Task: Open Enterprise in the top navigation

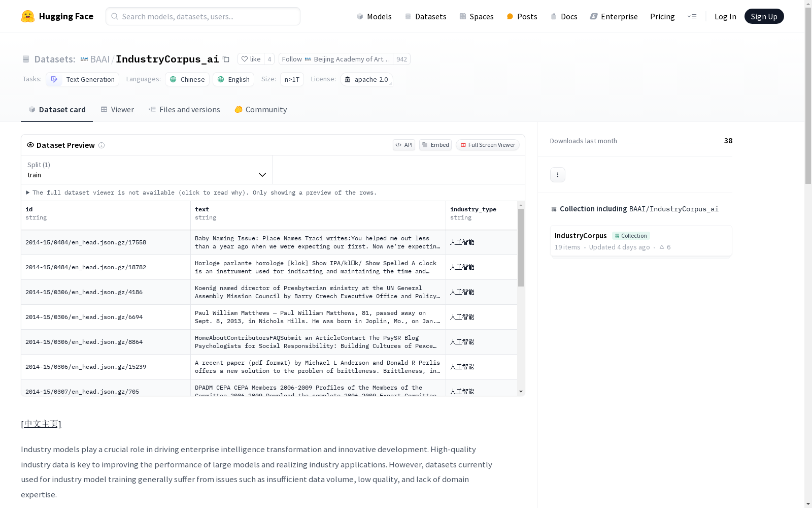Action: click(x=614, y=16)
